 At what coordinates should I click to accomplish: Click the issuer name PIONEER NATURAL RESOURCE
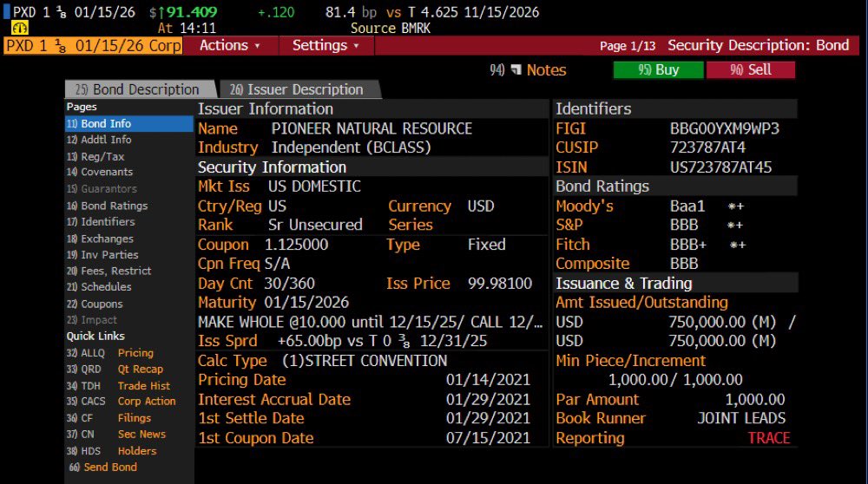coord(372,129)
